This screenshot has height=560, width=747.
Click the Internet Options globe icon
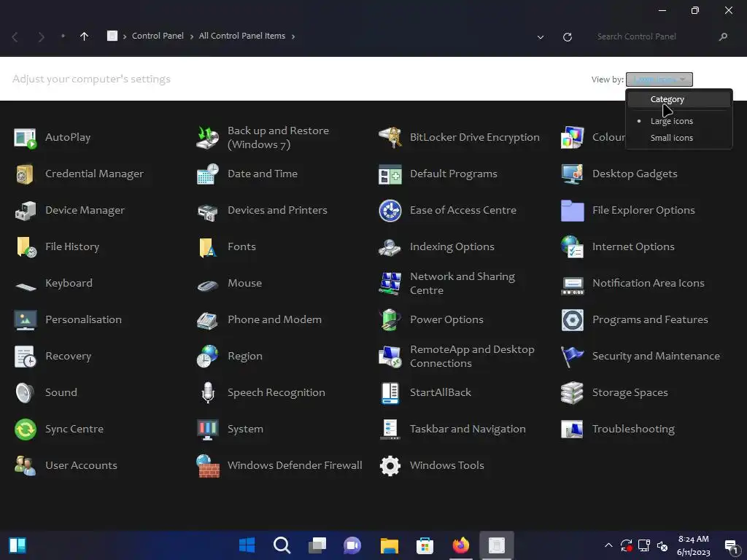572,247
